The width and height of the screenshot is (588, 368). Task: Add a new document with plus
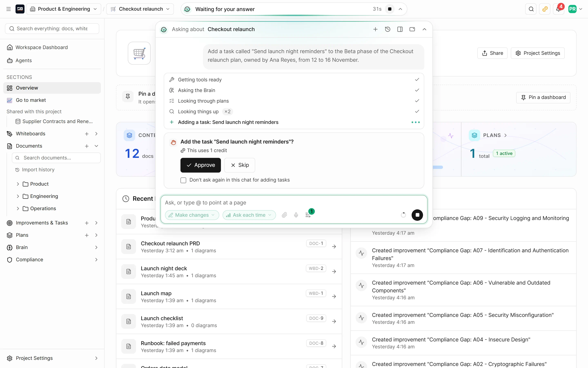(87, 146)
